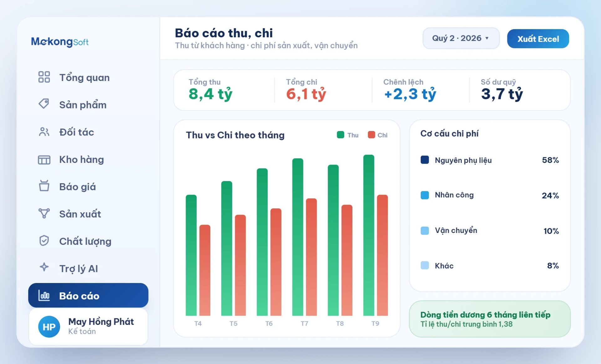
Task: Click the MekongSoft logo
Action: point(60,42)
